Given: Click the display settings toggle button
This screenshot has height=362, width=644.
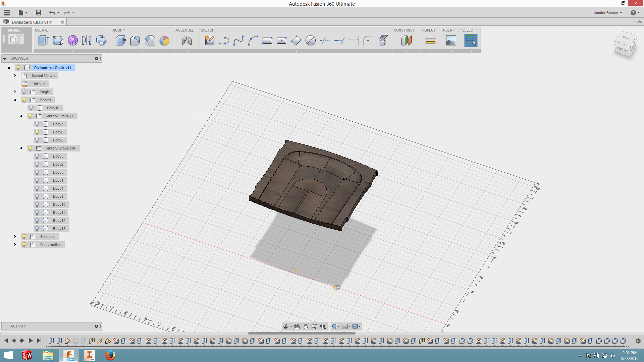Looking at the screenshot, I should tap(334, 326).
